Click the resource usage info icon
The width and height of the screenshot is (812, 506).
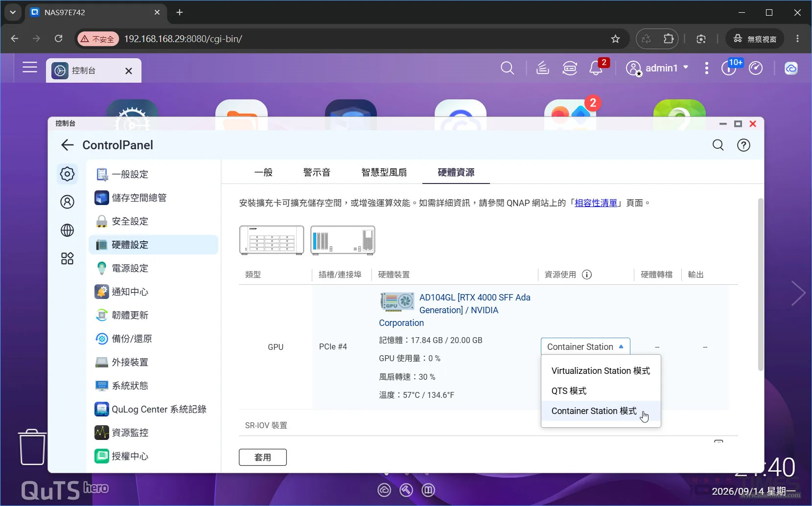coord(587,275)
